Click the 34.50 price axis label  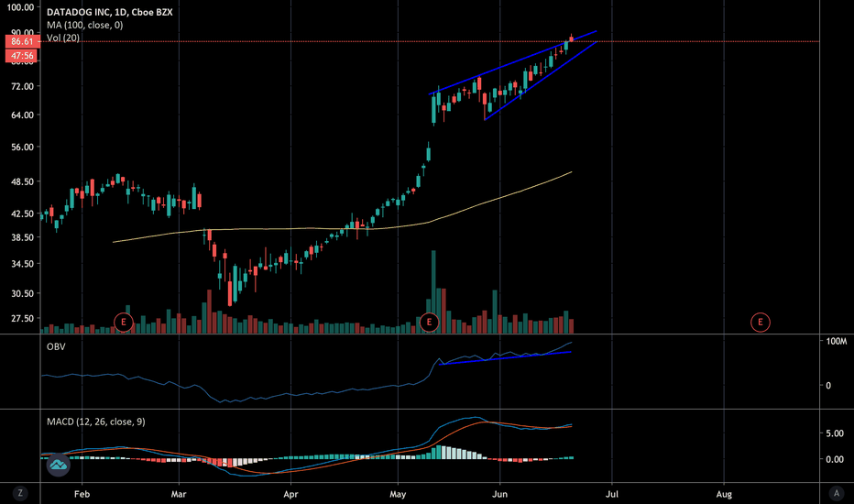click(22, 264)
